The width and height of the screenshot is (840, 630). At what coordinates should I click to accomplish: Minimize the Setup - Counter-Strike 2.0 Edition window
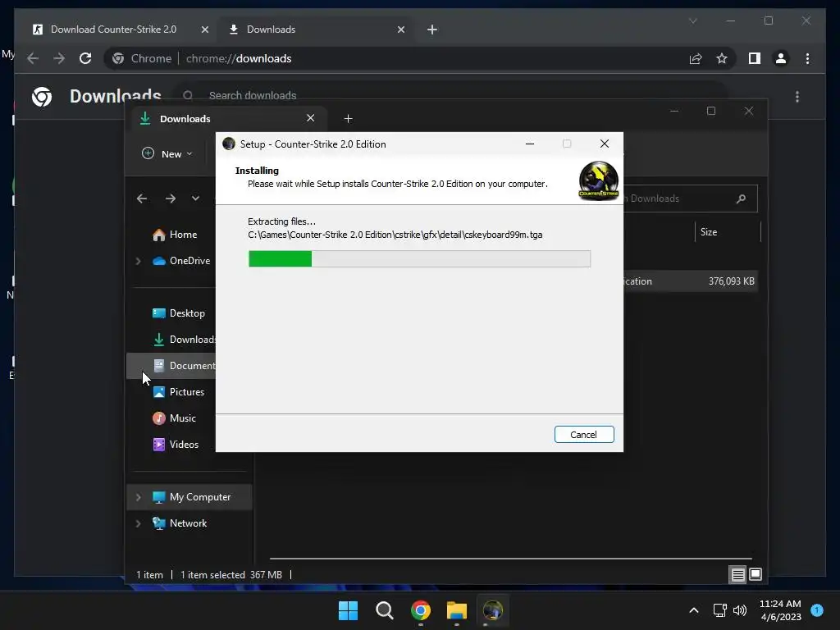click(530, 144)
